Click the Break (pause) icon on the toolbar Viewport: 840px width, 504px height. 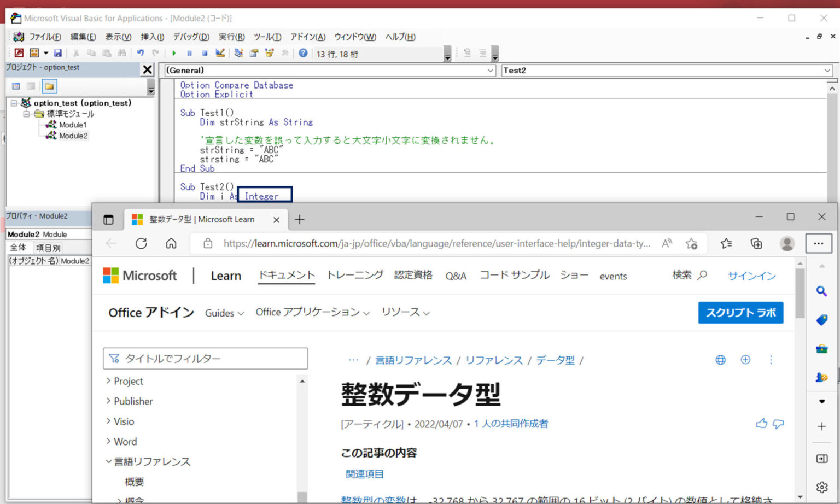pos(189,53)
